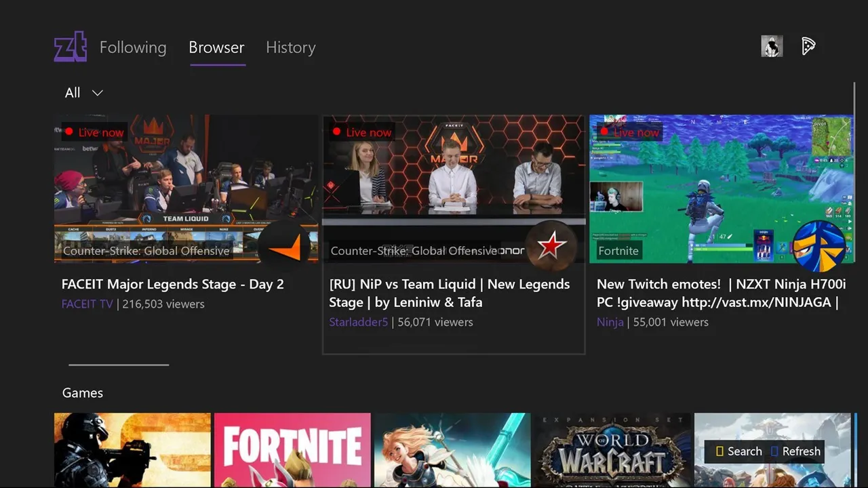Open the Counter-Strike game cover
Image resolution: width=868 pixels, height=488 pixels.
point(133,451)
